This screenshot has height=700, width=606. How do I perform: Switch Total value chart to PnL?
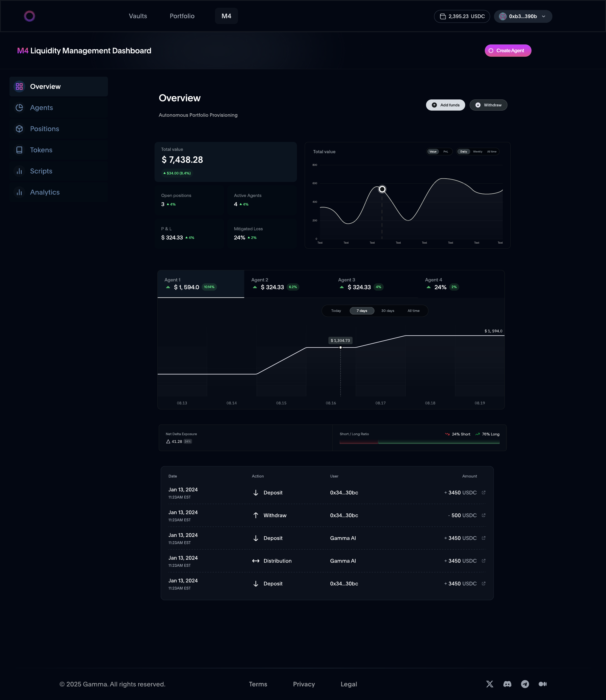(446, 152)
